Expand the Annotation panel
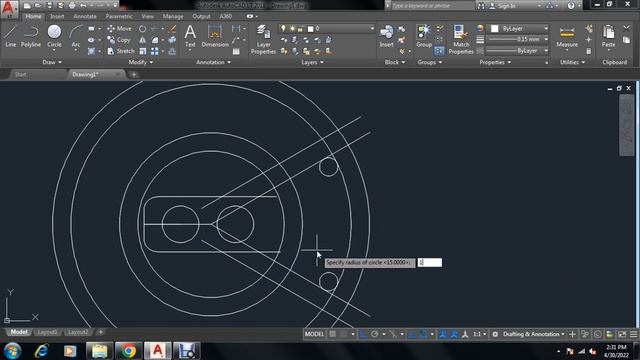 (x=213, y=62)
